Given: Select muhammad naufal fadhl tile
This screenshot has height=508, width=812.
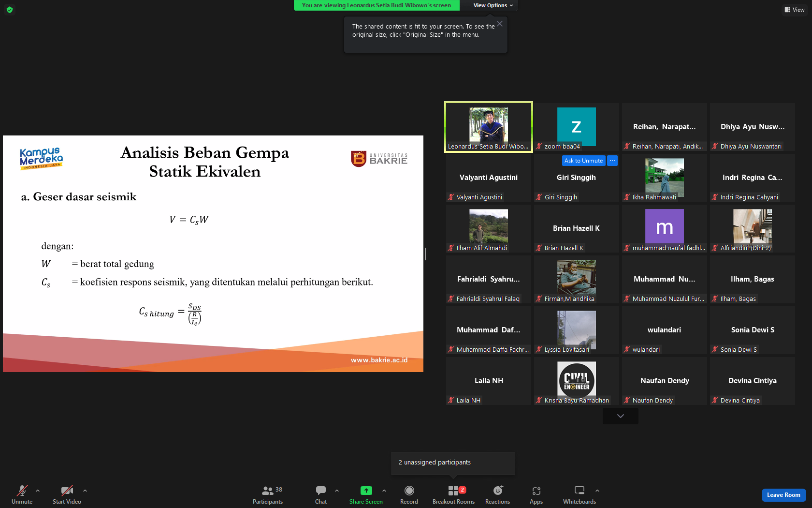Looking at the screenshot, I should click(665, 228).
